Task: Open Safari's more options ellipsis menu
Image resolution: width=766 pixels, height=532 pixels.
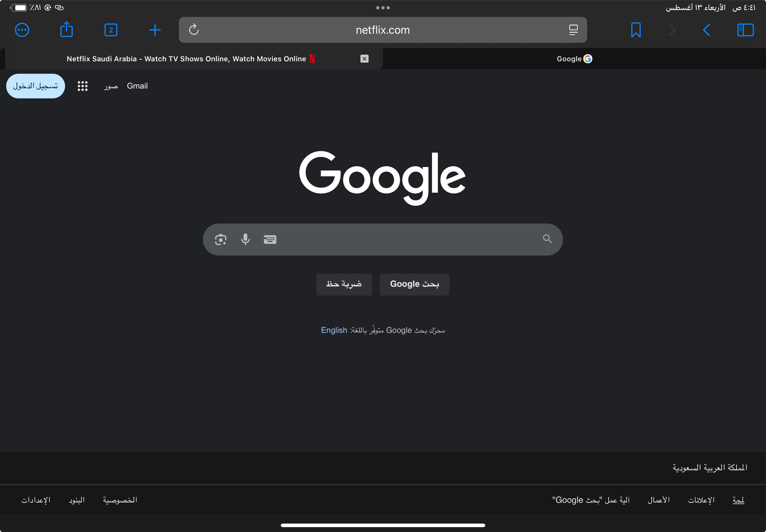Action: pyautogui.click(x=22, y=30)
